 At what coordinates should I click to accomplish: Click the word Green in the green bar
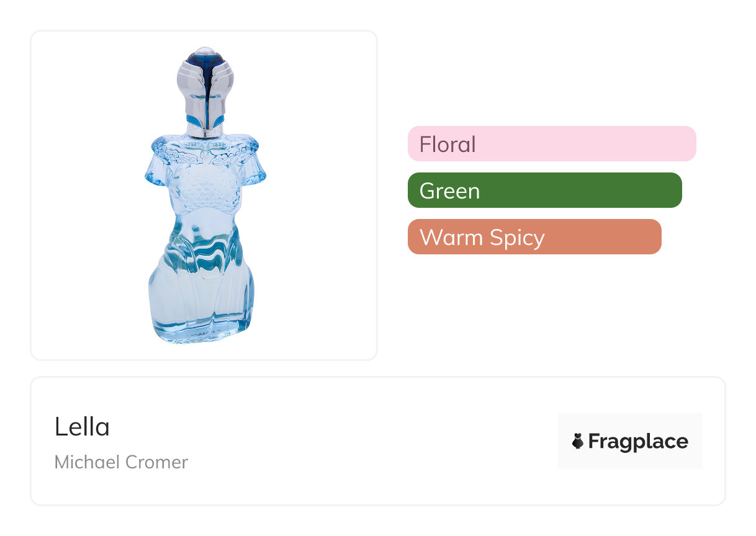449,191
